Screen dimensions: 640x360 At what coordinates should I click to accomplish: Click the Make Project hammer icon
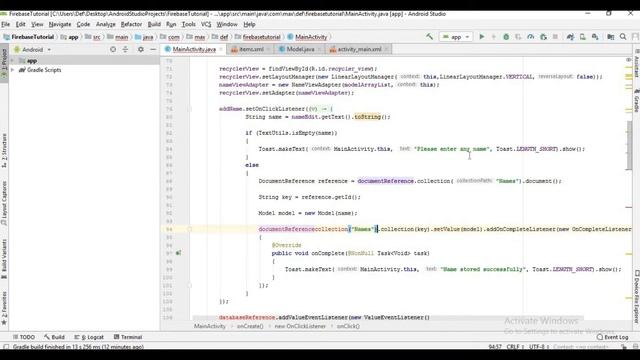tap(429, 37)
